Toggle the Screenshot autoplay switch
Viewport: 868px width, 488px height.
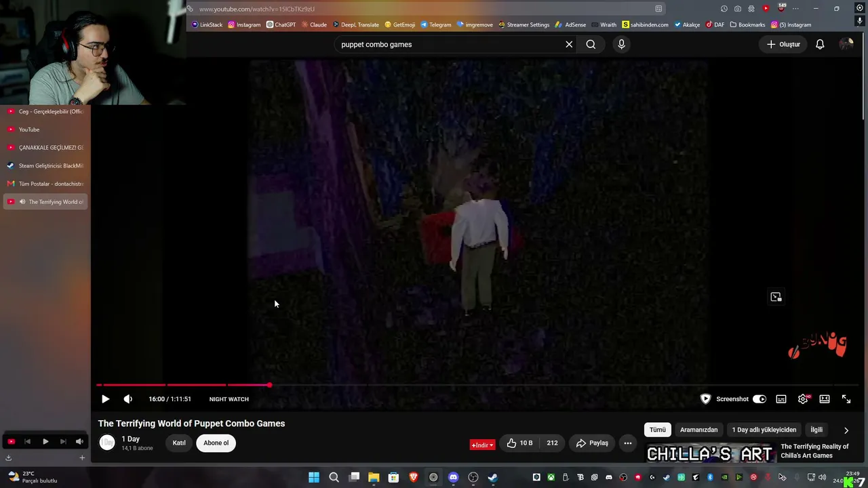pyautogui.click(x=759, y=399)
